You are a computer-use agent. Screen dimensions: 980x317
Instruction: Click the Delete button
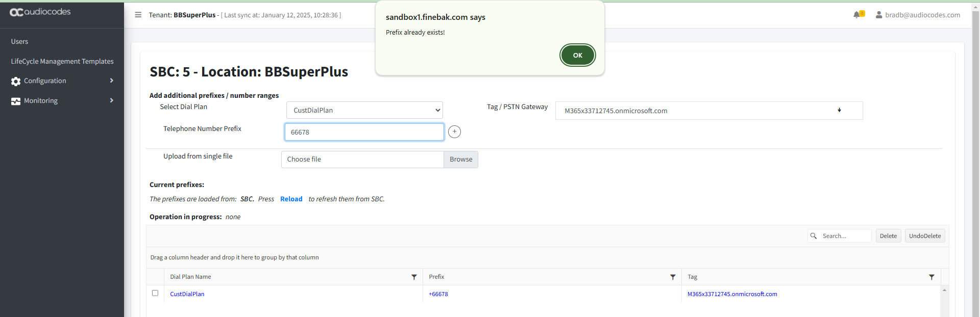click(889, 236)
